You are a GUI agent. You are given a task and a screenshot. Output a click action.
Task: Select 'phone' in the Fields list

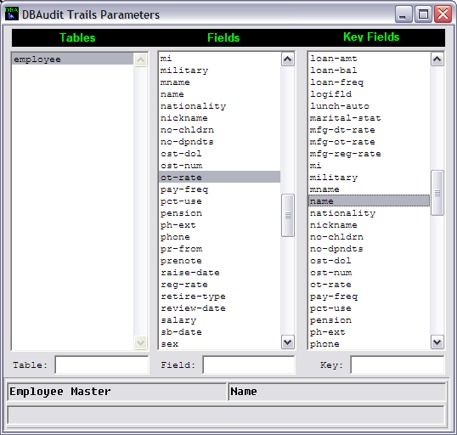click(220, 237)
